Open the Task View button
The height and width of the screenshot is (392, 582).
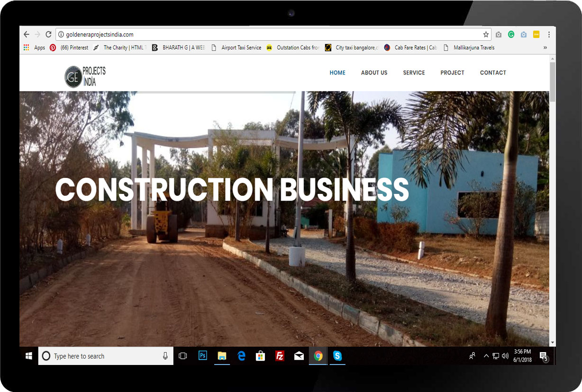tap(183, 356)
